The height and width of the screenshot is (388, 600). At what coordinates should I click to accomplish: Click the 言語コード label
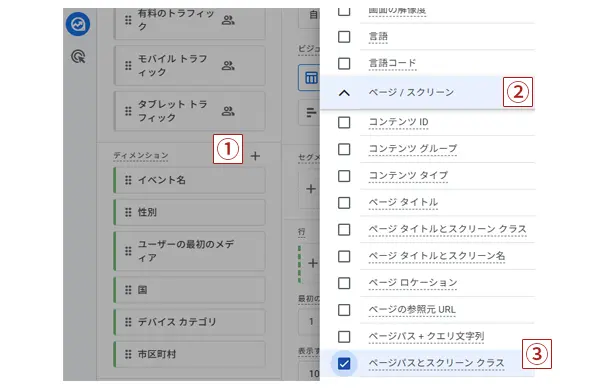click(392, 63)
